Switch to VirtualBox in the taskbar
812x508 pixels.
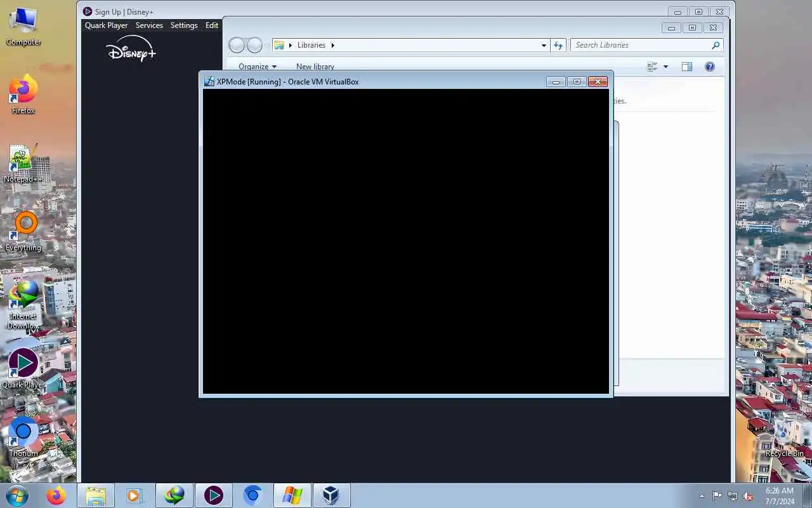[x=331, y=495]
